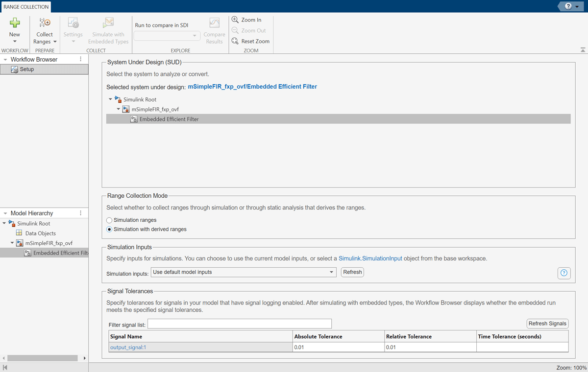Click the Refresh Signals button
The image size is (588, 372).
click(547, 324)
